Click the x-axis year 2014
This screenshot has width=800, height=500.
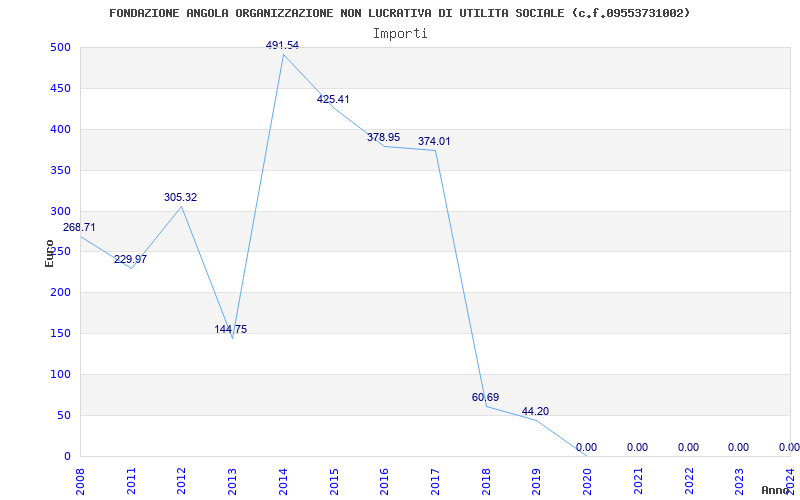click(283, 481)
